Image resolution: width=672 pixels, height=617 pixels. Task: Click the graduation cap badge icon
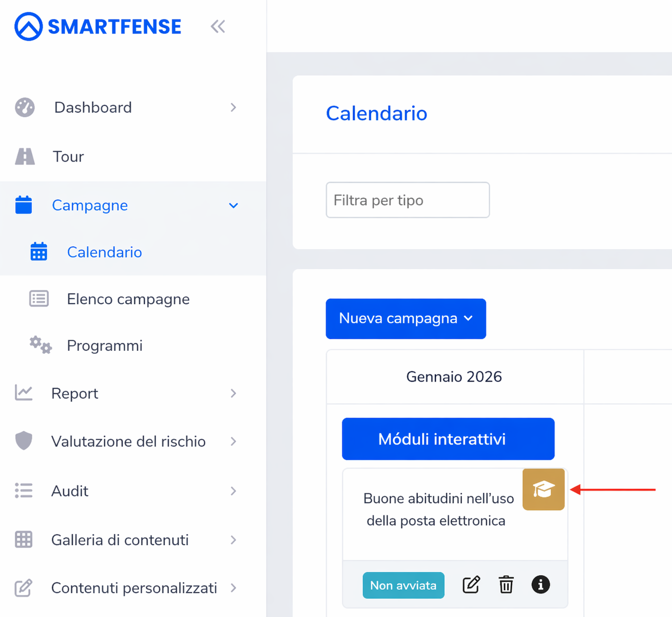coord(544,489)
